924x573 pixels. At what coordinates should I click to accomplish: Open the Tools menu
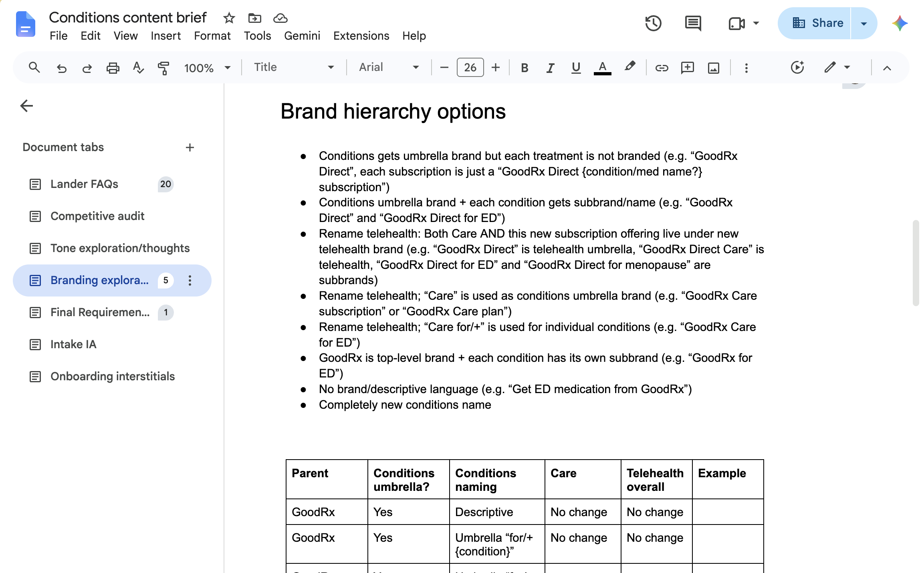(257, 36)
